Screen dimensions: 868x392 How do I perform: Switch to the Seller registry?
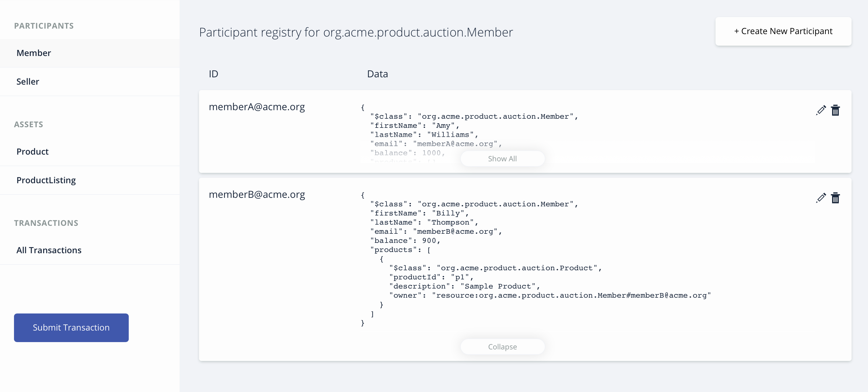tap(28, 82)
